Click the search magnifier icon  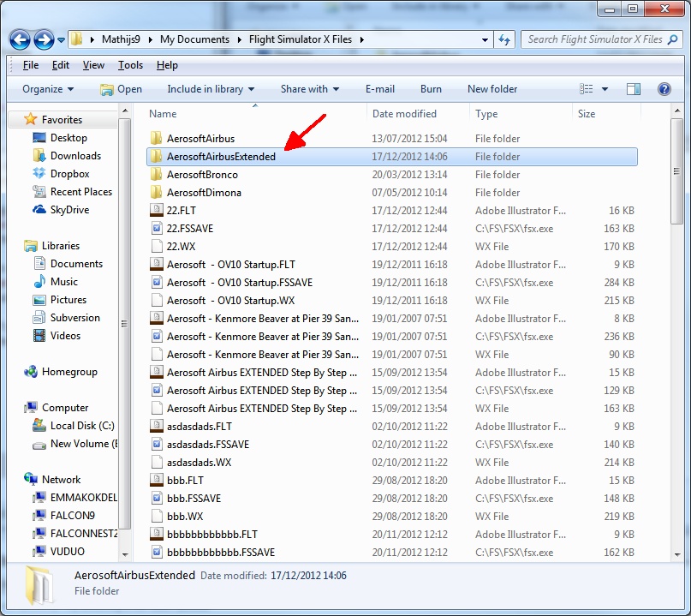click(672, 39)
